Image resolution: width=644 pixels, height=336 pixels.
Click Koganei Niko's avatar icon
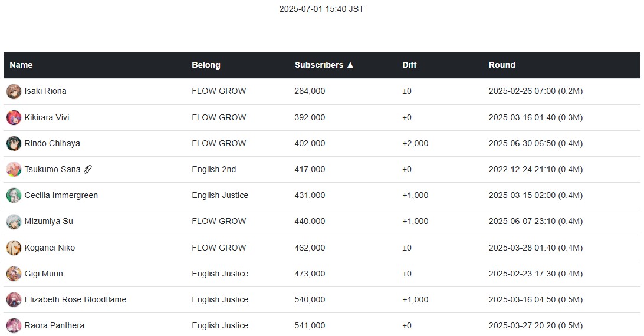coord(14,248)
